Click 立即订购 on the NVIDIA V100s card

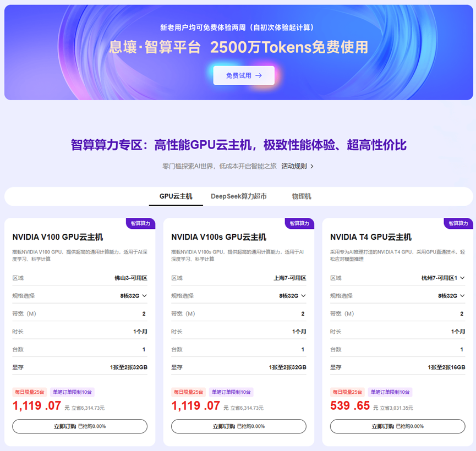click(239, 426)
